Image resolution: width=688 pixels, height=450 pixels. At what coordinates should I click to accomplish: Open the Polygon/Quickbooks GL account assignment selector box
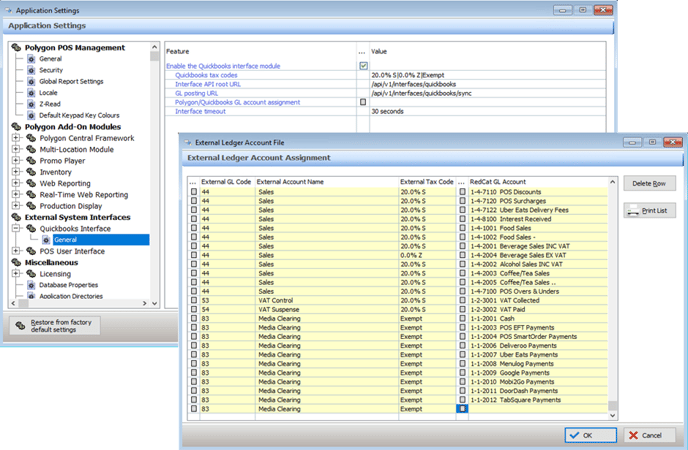[x=363, y=102]
